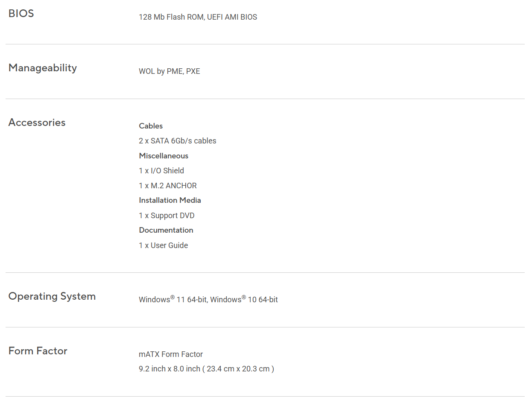Click the Accessories section heading
The height and width of the screenshot is (406, 532).
(37, 123)
